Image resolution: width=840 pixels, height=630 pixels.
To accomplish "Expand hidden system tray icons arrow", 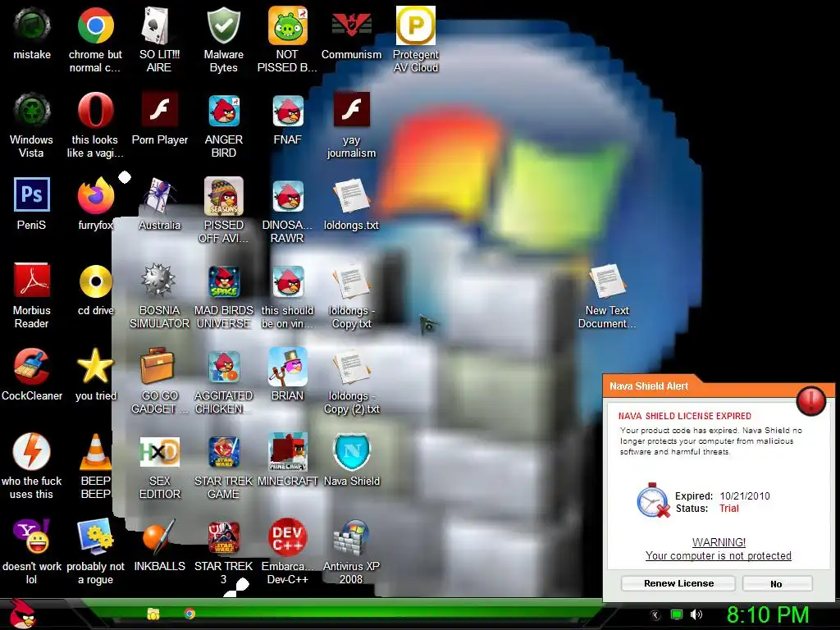I will pyautogui.click(x=655, y=615).
